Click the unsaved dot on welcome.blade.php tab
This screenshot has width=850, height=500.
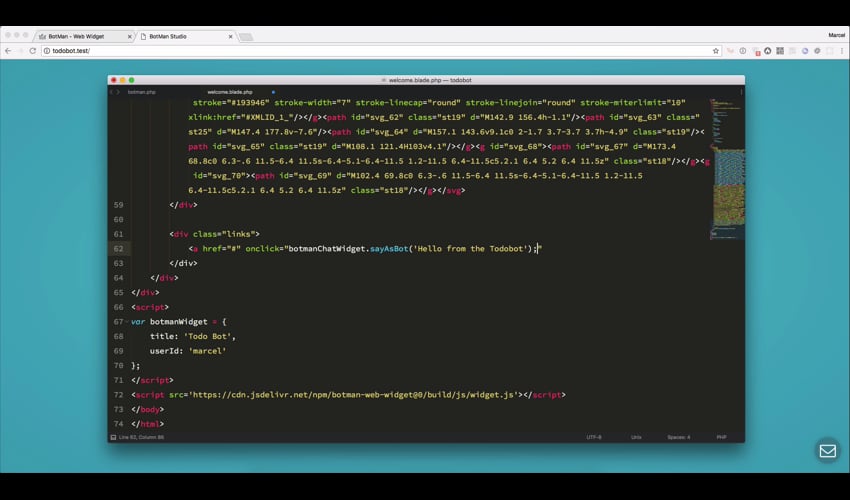pos(273,92)
